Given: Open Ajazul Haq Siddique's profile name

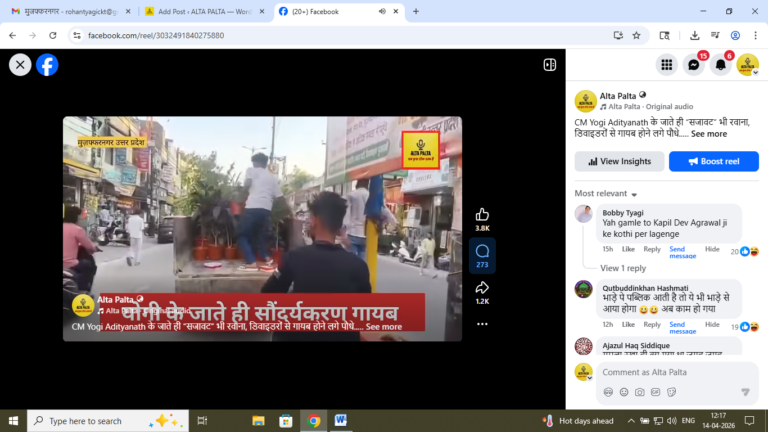Looking at the screenshot, I should [x=636, y=345].
